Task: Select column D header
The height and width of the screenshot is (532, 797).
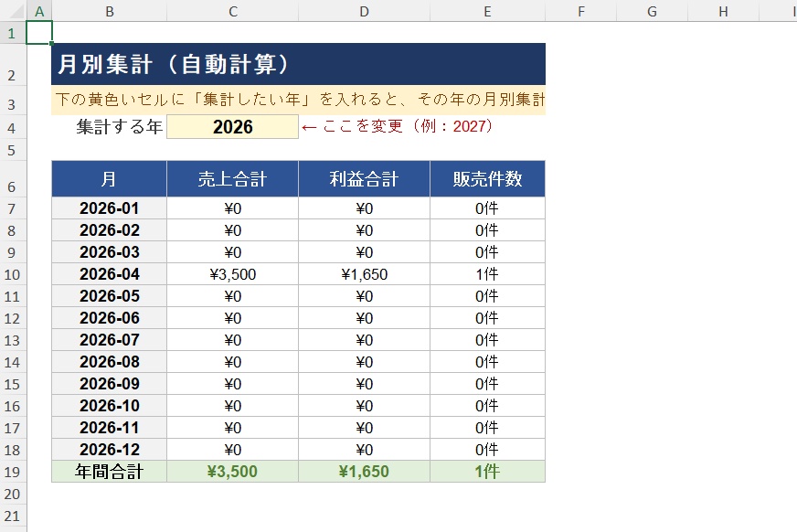Action: point(364,11)
